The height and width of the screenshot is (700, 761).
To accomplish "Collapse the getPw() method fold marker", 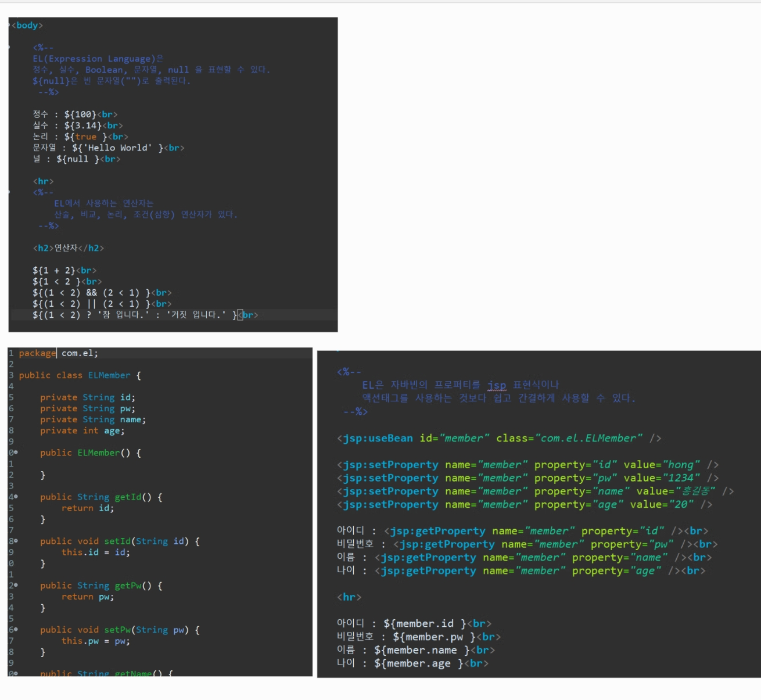I will tap(16, 585).
